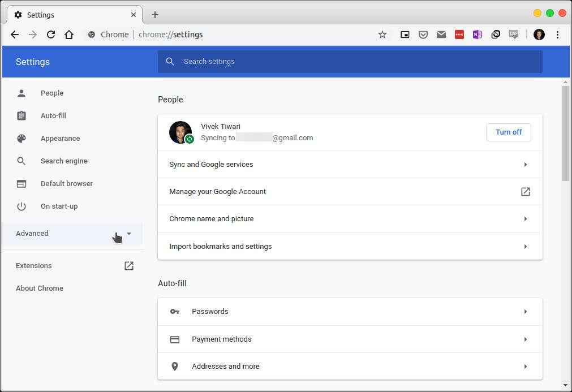Expand the Payment methods row arrow

pos(525,339)
